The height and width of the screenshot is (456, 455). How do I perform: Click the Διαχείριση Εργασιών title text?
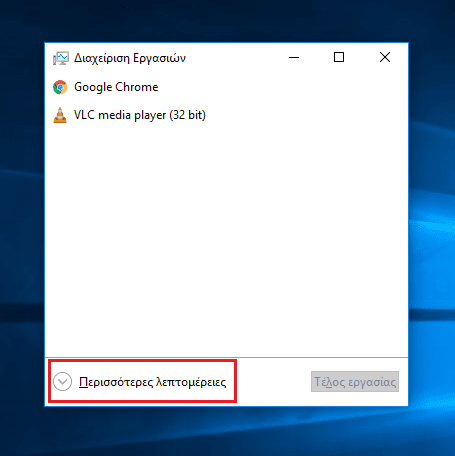pyautogui.click(x=130, y=58)
